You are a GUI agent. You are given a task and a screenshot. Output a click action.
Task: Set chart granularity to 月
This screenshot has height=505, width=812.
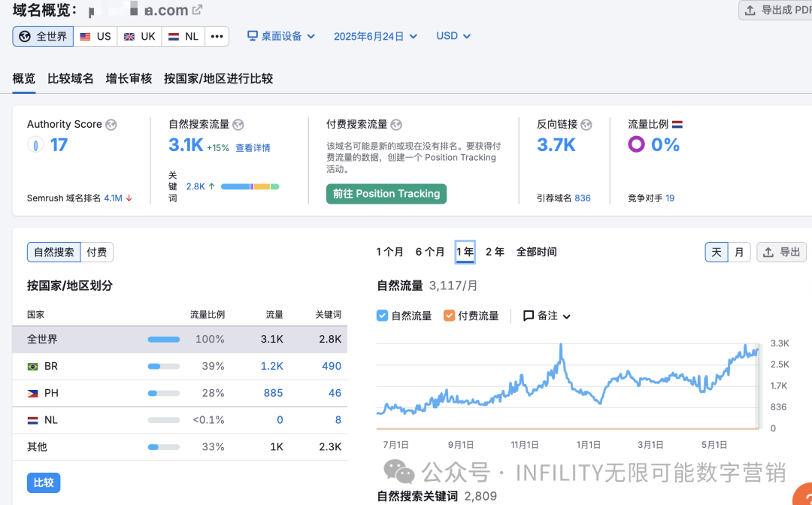[x=740, y=252]
